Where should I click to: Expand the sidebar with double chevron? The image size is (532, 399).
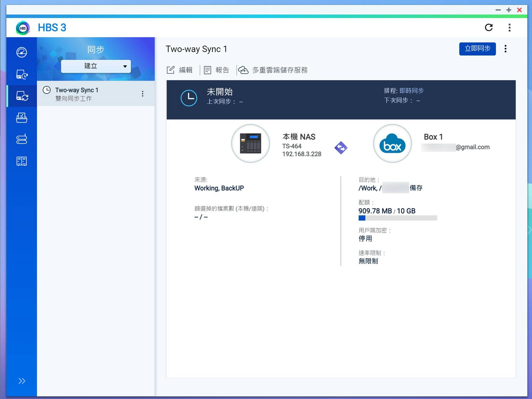[x=22, y=381]
